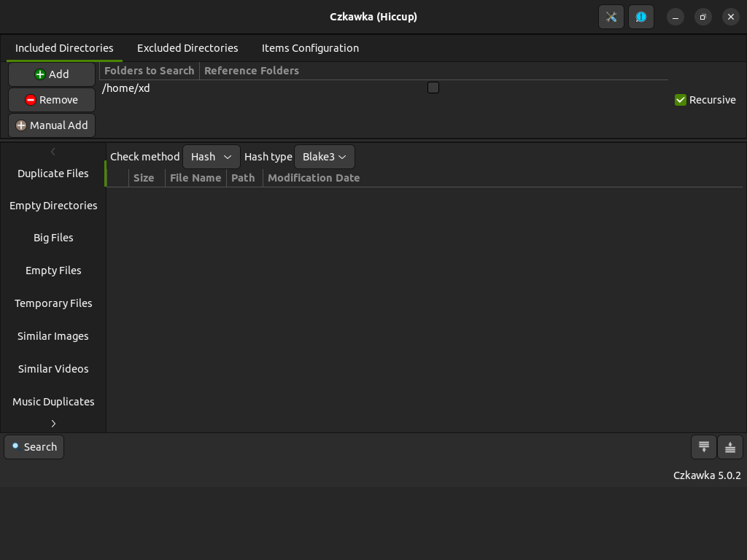The image size is (747, 560).
Task: Click the Manual Add plus icon
Action: click(x=21, y=125)
